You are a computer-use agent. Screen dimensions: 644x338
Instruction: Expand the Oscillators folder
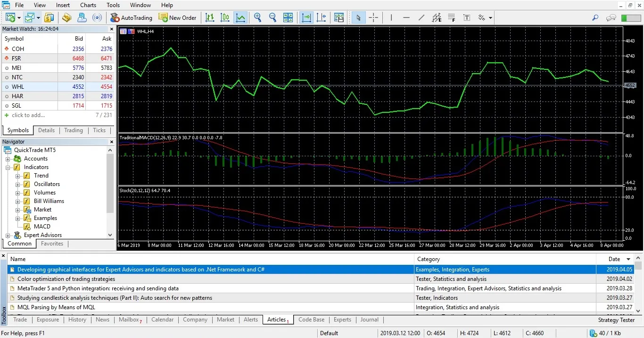pos(18,184)
